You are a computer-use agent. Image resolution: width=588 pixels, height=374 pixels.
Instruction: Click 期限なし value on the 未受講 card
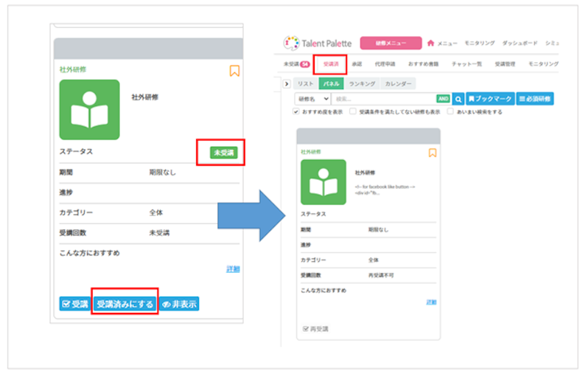[162, 173]
